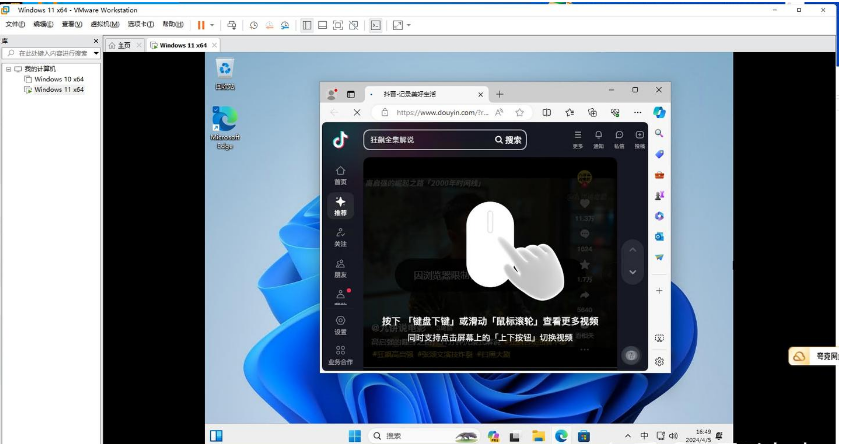Screen dimensions: 843x444
Task: Open the 帮助 menu in VMware
Action: coord(173,24)
